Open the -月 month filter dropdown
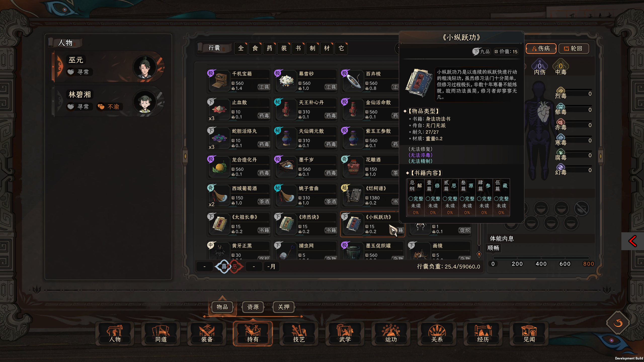Screen dimensions: 644x362 (x=271, y=266)
